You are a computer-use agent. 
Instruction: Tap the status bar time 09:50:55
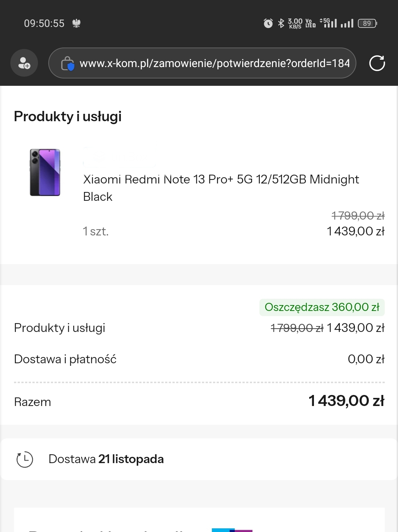tap(44, 24)
